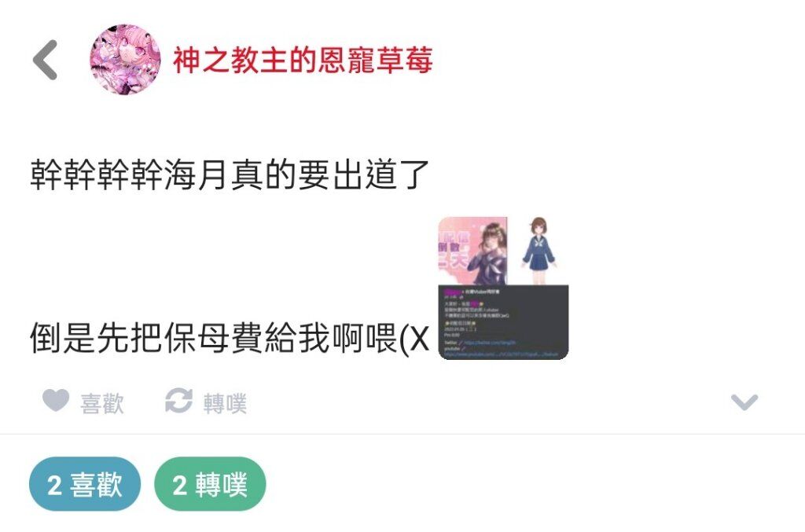Screen dimensions: 805x532
Task: Open the dark chat screenshot image
Action: pos(503,322)
